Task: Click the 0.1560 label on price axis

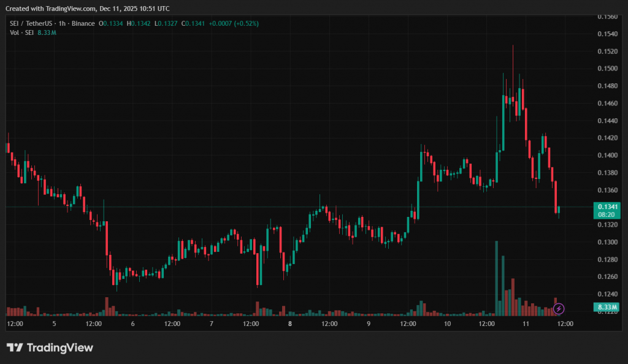Action: (x=607, y=17)
